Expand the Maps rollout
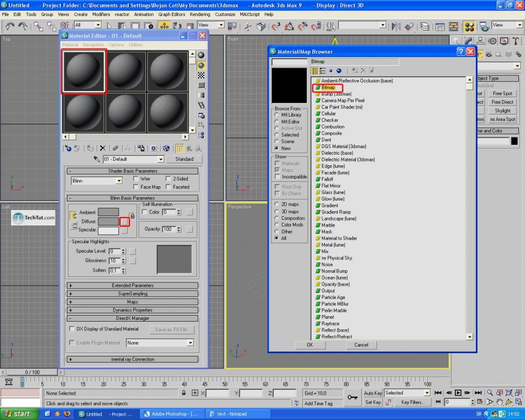 coord(133,302)
